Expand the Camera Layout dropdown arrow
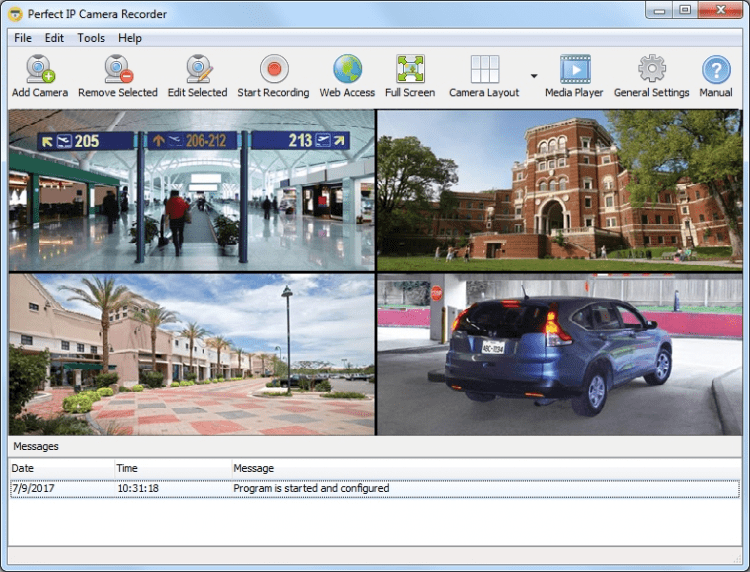This screenshot has width=750, height=572. click(x=533, y=76)
